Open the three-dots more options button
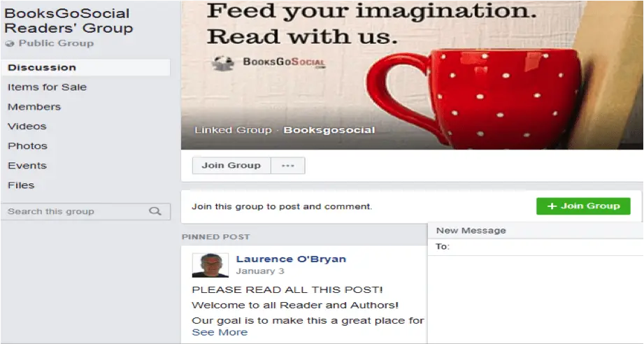 pyautogui.click(x=288, y=166)
